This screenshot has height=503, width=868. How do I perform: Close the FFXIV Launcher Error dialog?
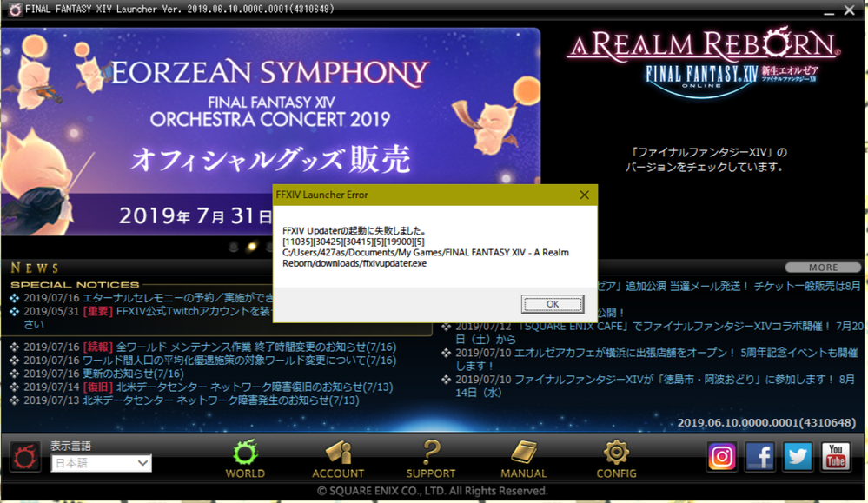pyautogui.click(x=584, y=195)
